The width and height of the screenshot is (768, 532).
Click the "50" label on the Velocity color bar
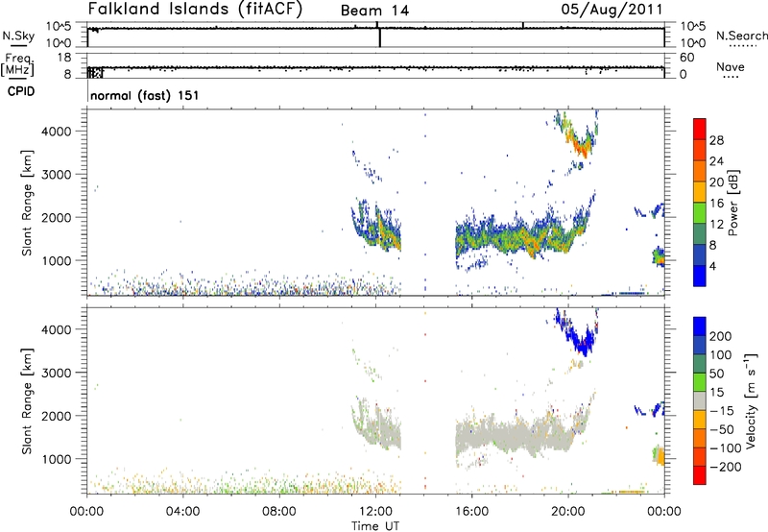point(717,374)
